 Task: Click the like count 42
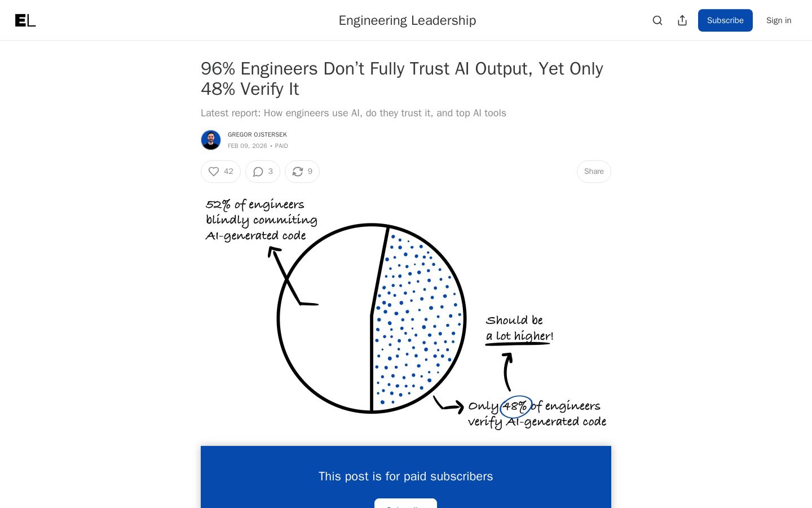(228, 172)
